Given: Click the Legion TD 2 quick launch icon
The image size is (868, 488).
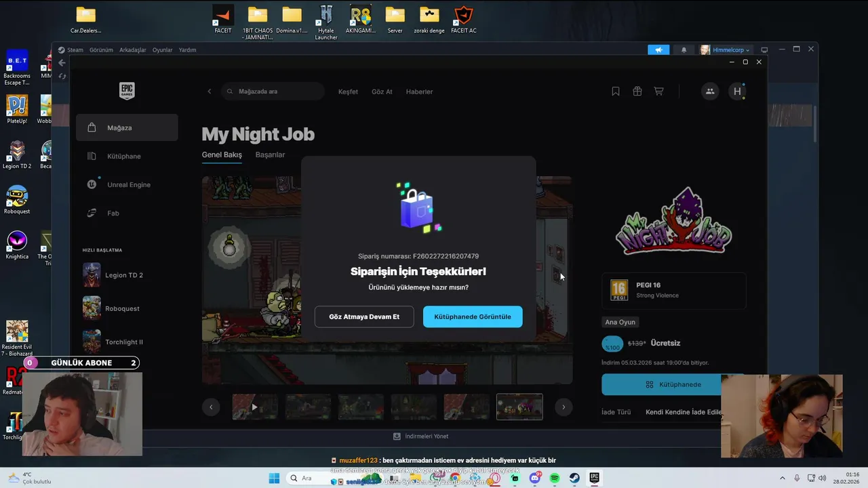Looking at the screenshot, I should click(x=92, y=275).
